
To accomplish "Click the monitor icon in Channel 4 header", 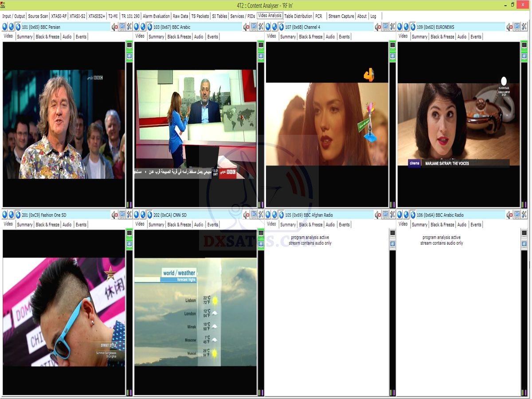I will [385, 27].
